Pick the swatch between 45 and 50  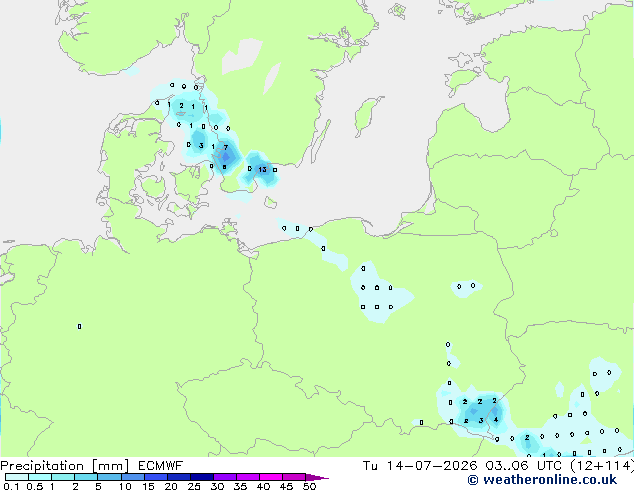[294, 477]
